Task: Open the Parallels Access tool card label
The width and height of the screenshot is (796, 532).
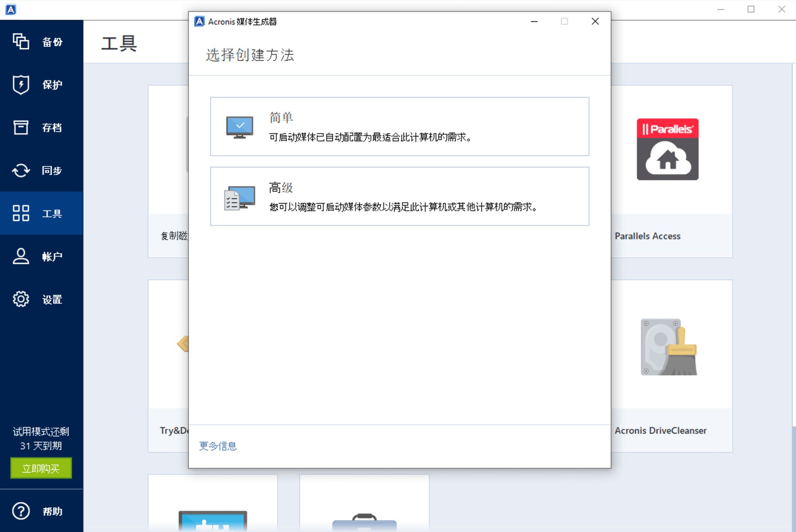Action: (x=648, y=236)
